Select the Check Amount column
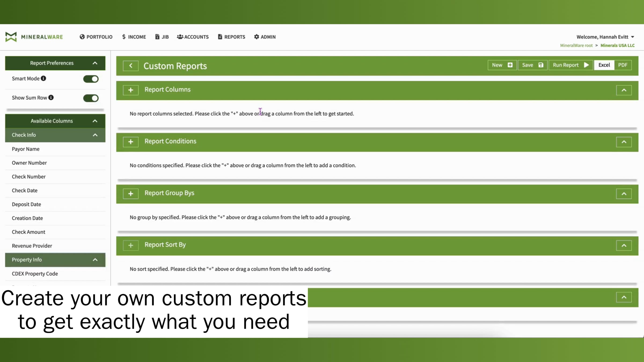This screenshot has height=362, width=644. click(28, 232)
